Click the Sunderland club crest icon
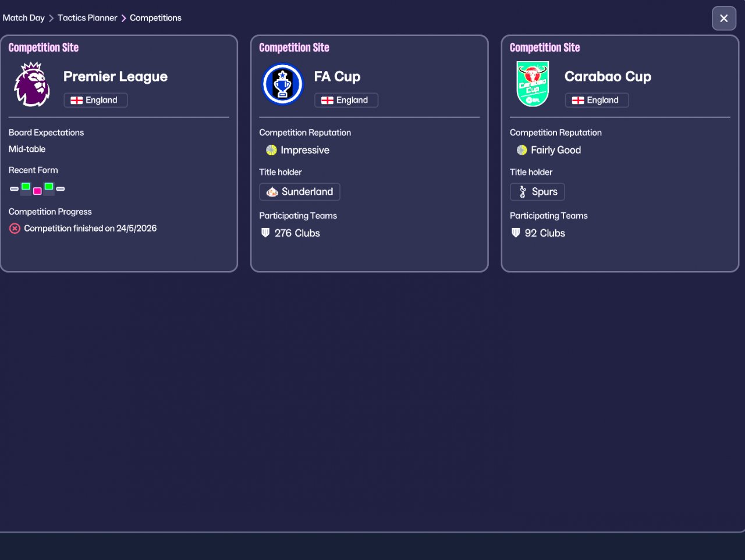Image resolution: width=745 pixels, height=560 pixels. coord(272,192)
